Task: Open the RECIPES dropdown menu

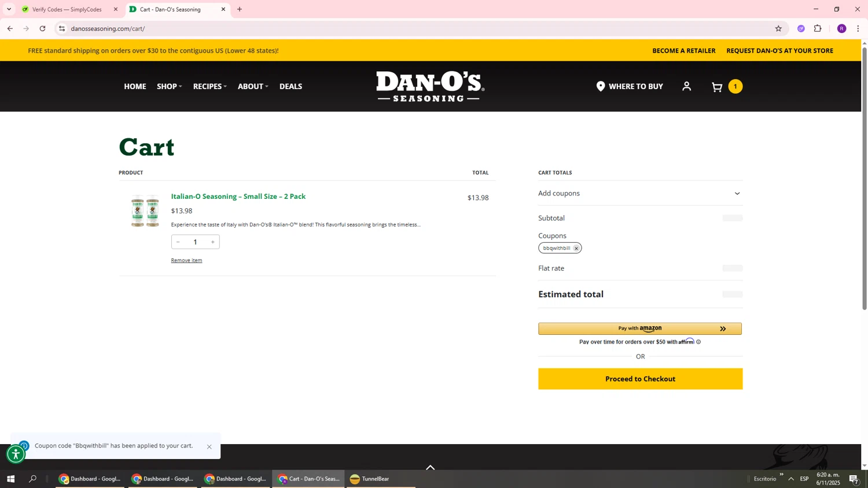Action: point(210,86)
